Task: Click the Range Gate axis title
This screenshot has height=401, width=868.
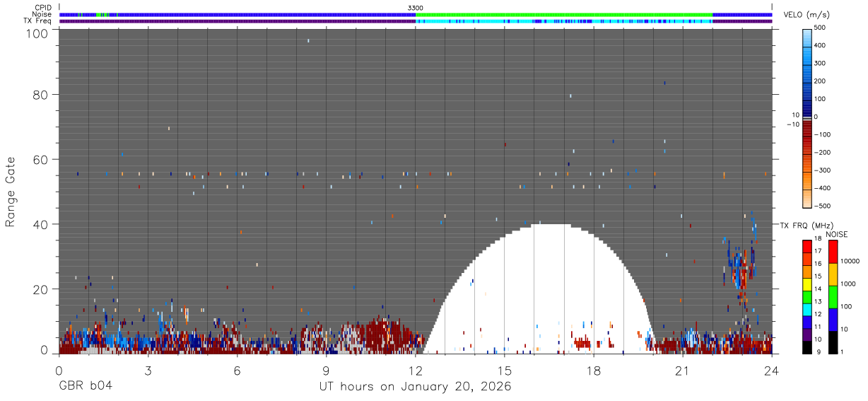Action: [11, 192]
